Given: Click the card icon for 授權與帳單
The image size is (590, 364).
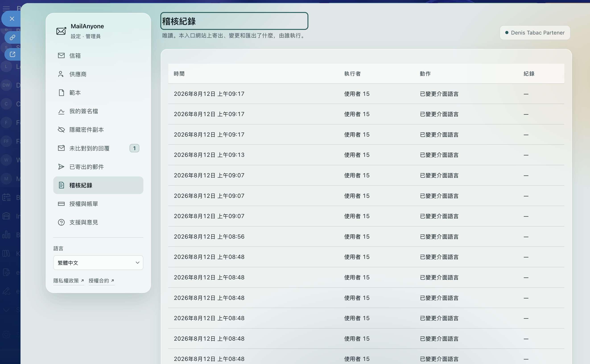Looking at the screenshot, I should [x=61, y=204].
